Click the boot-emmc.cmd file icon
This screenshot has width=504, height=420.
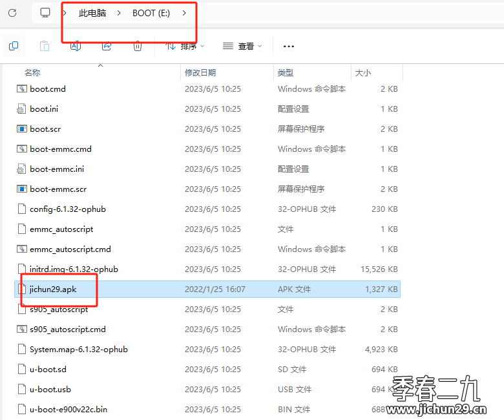pyautogui.click(x=21, y=149)
